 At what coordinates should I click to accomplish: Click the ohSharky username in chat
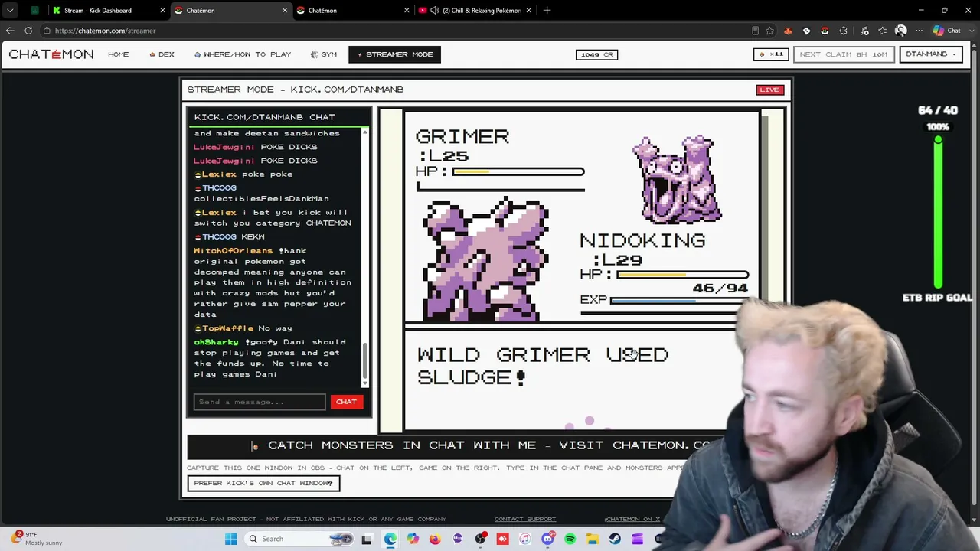(216, 342)
